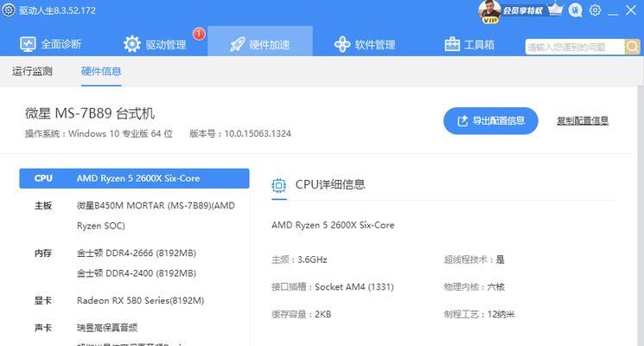This screenshot has height=346, width=644.
Task: Click the 制程工艺：12纳米 value
Action: (479, 314)
